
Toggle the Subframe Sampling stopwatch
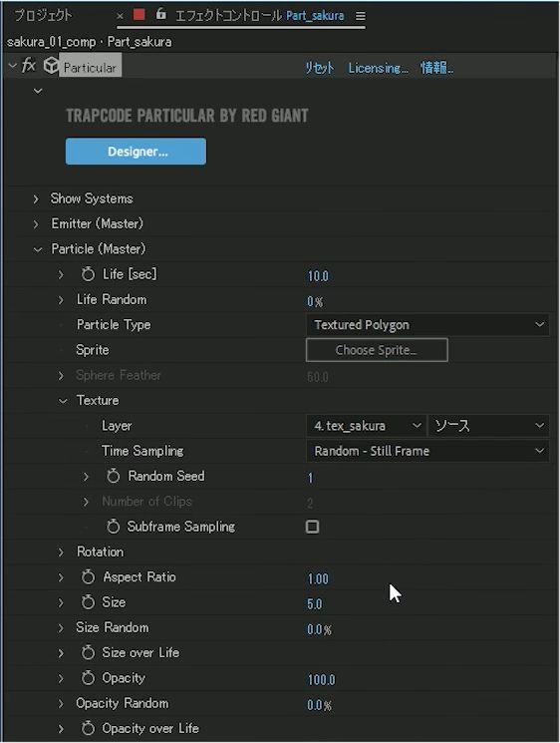point(114,526)
